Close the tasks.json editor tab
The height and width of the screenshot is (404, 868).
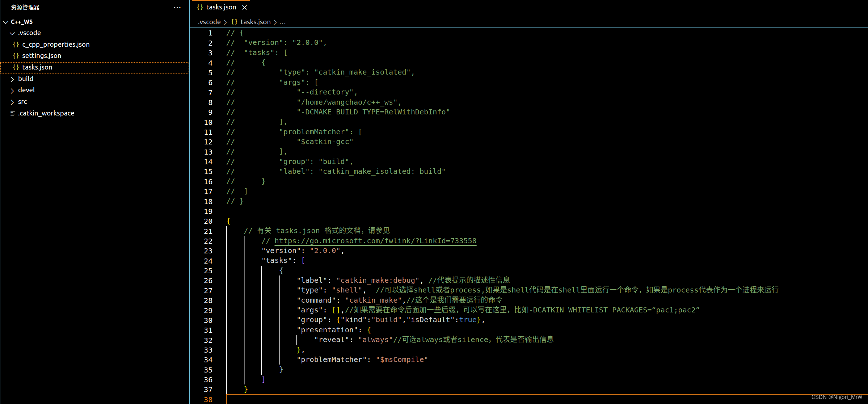(244, 7)
